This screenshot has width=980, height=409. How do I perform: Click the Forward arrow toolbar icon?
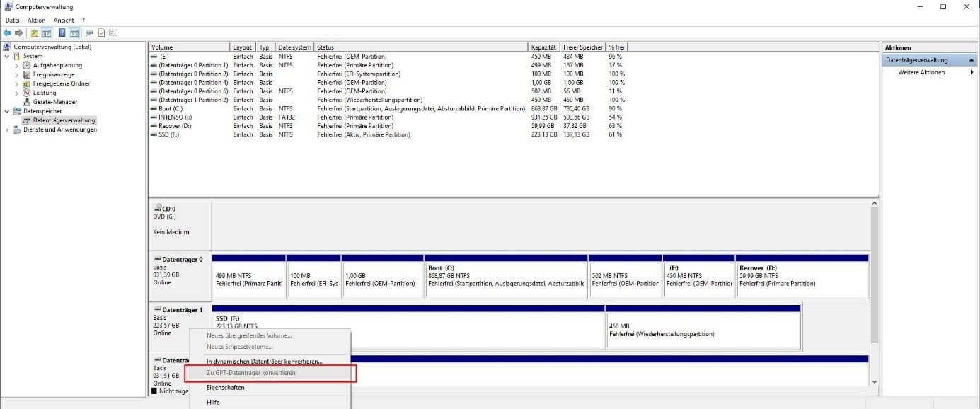pos(19,33)
